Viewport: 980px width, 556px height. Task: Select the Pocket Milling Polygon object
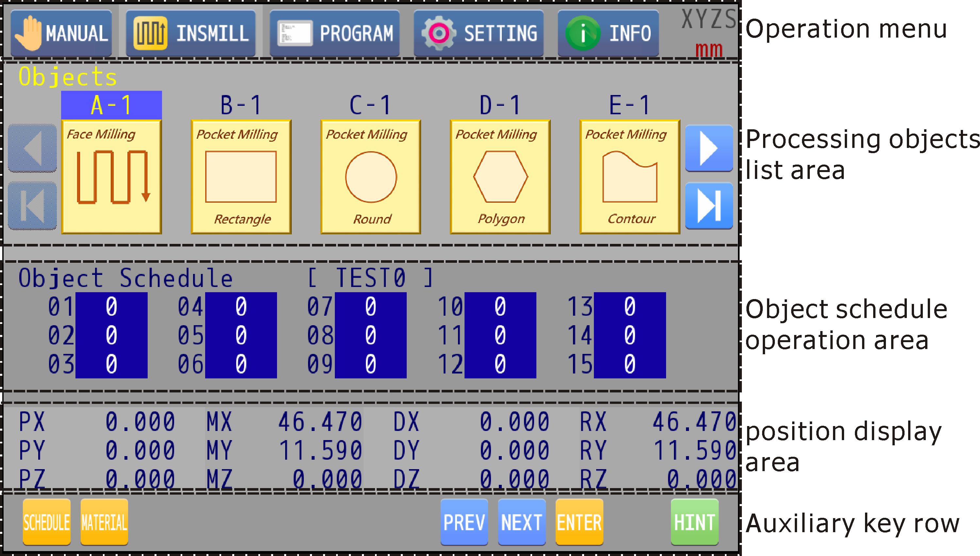point(500,176)
